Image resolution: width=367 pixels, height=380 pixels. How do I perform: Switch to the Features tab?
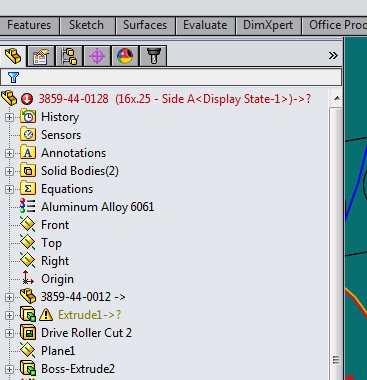(x=29, y=25)
